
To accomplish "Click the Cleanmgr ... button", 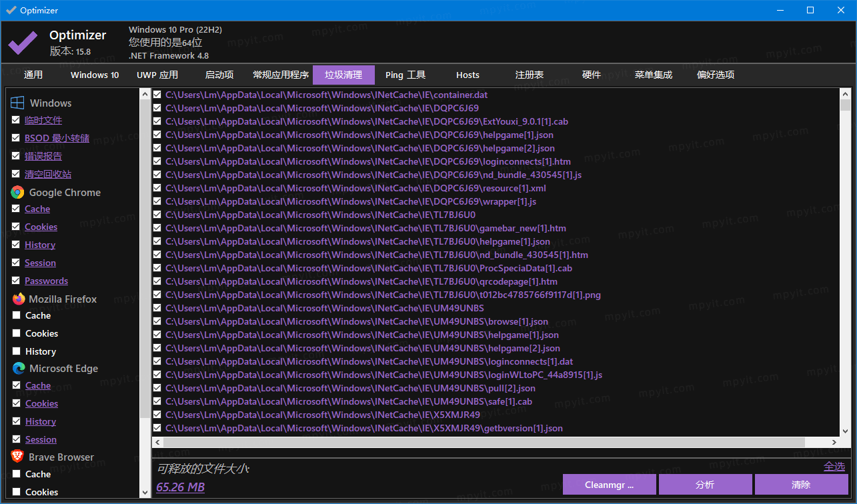I will 610,485.
